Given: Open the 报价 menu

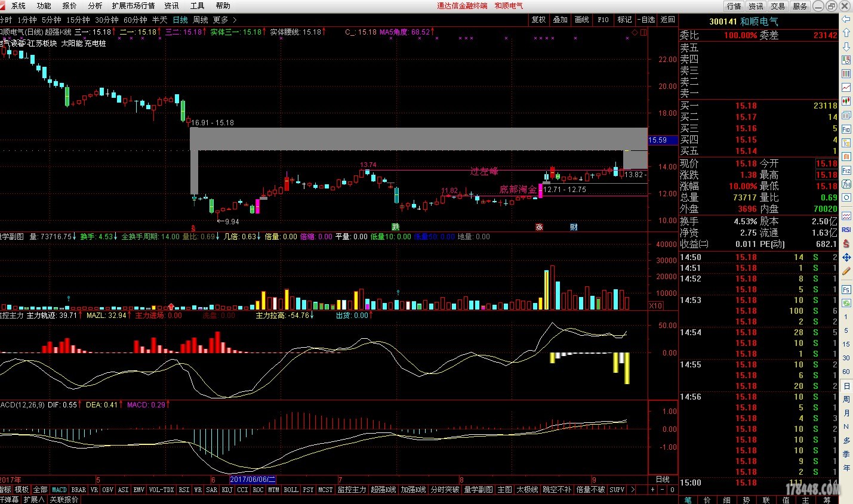Looking at the screenshot, I should pos(69,5).
